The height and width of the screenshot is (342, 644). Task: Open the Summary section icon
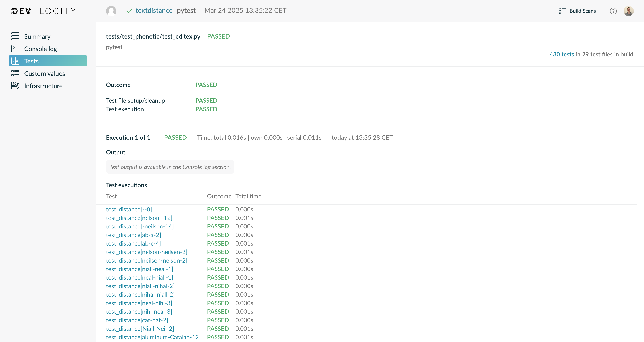pyautogui.click(x=15, y=36)
